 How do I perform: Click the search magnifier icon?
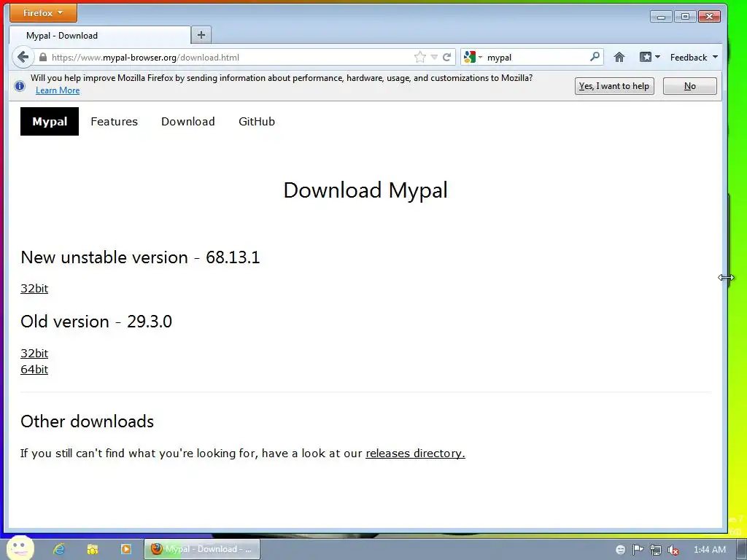coord(595,57)
